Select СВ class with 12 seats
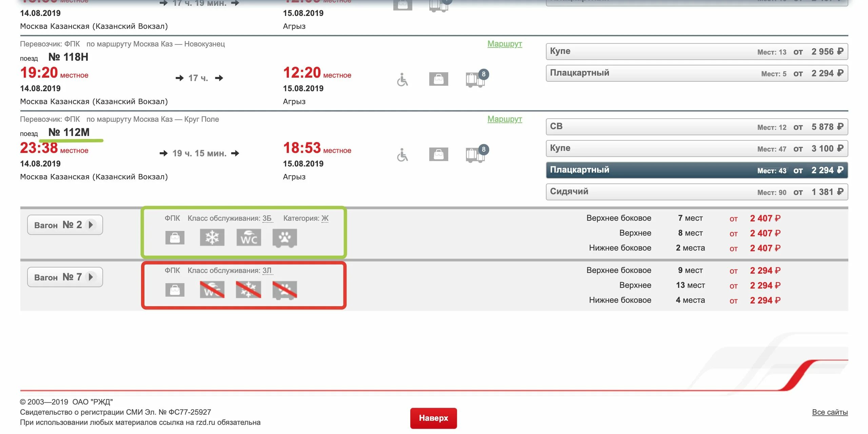The height and width of the screenshot is (434, 868). tap(696, 126)
